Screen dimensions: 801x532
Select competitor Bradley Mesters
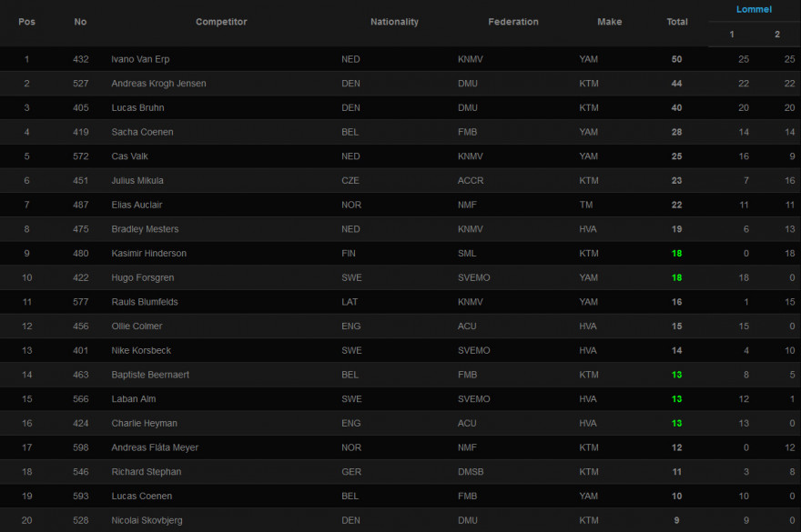(x=145, y=229)
